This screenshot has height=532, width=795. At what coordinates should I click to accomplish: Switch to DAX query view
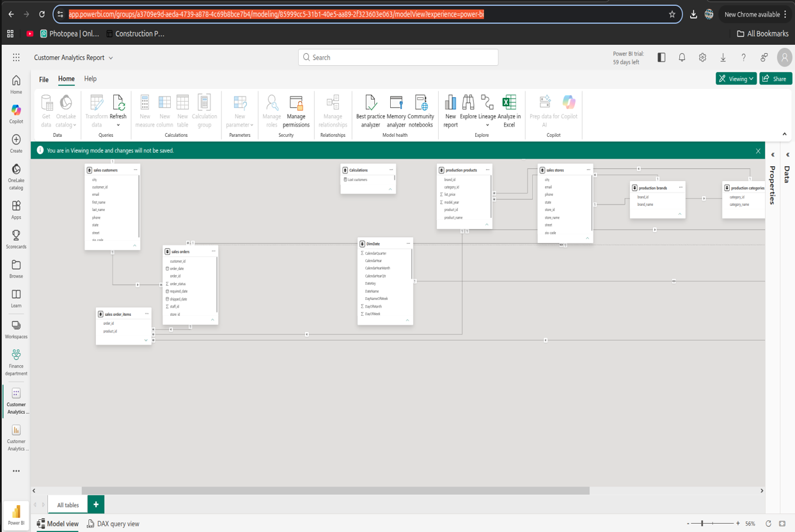113,524
